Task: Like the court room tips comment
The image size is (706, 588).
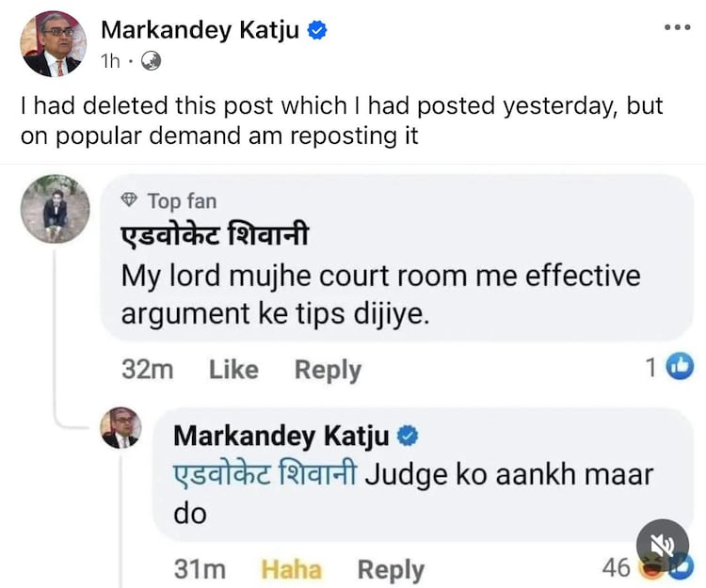Action: pyautogui.click(x=233, y=370)
